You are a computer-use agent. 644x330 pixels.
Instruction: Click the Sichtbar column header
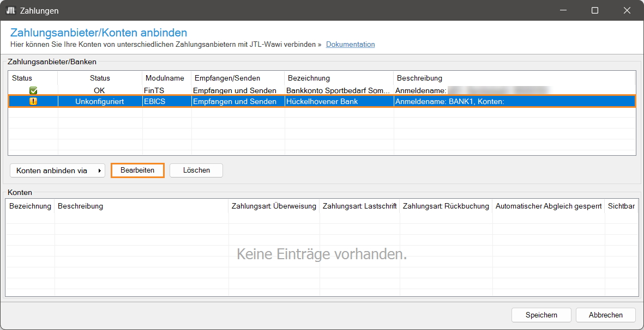(621, 206)
